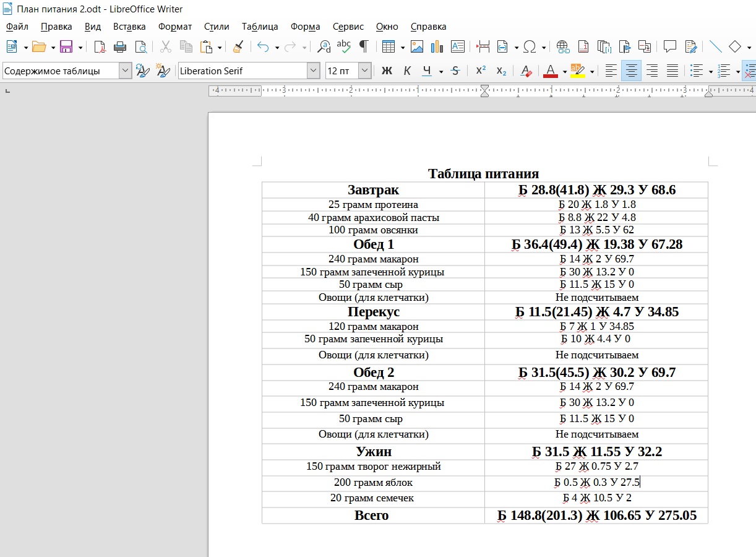Expand font size dropdown
The width and height of the screenshot is (756, 557).
364,71
